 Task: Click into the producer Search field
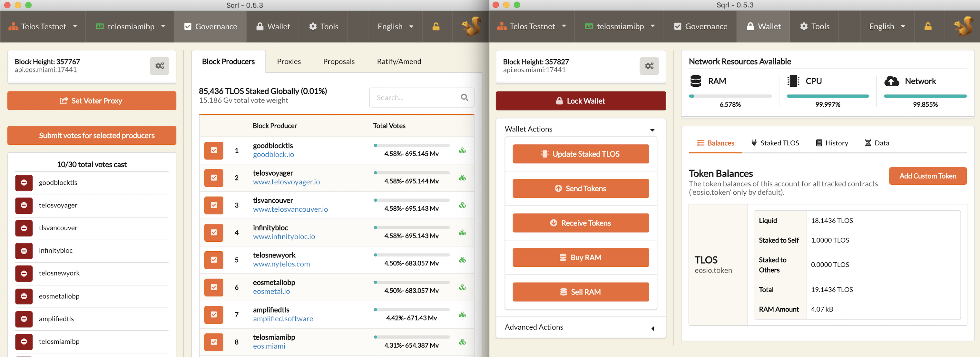click(415, 98)
